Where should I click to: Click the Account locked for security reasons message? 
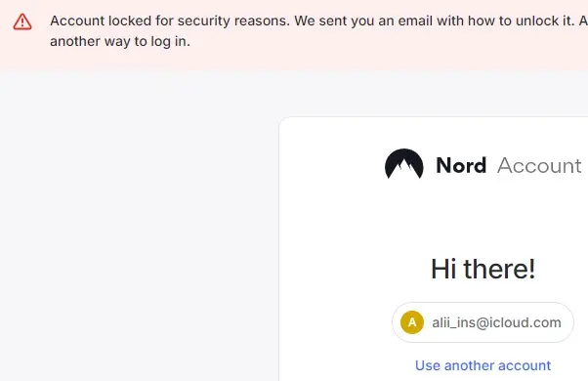[x=170, y=21]
